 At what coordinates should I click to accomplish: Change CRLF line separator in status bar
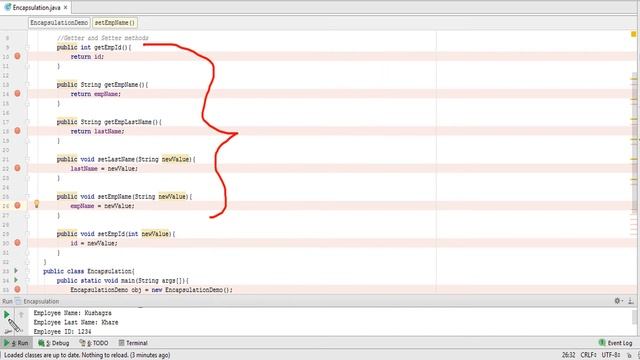coord(588,355)
